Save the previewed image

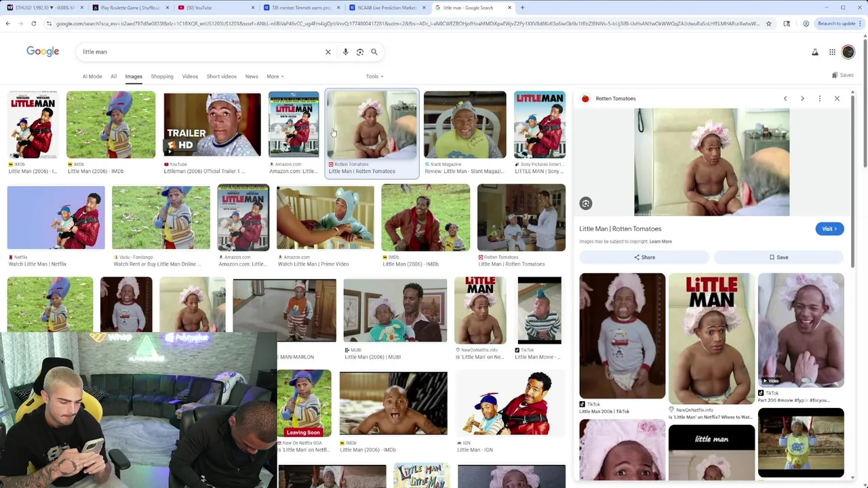coord(778,258)
